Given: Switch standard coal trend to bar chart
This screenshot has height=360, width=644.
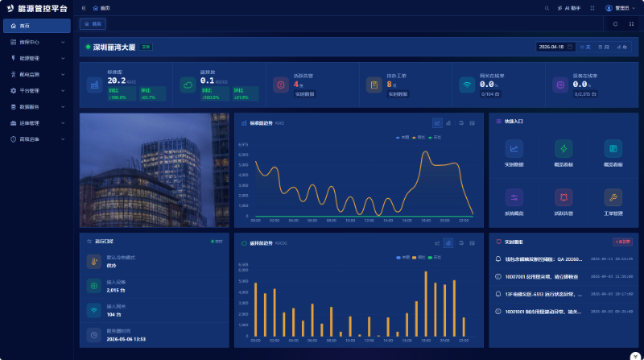Looking at the screenshot, I should coord(448,123).
